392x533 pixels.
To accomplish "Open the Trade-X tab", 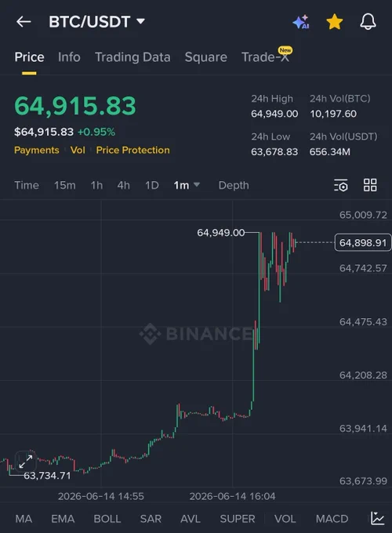I will pyautogui.click(x=267, y=56).
